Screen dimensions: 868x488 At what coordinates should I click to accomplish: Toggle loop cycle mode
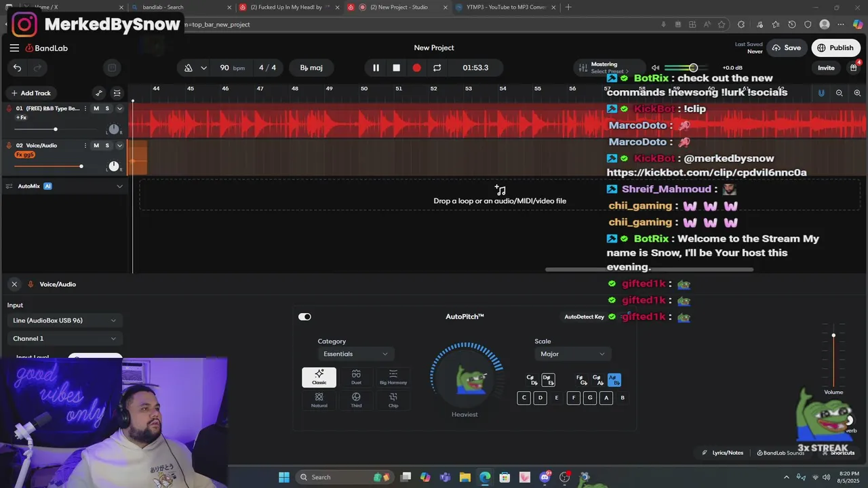point(437,68)
